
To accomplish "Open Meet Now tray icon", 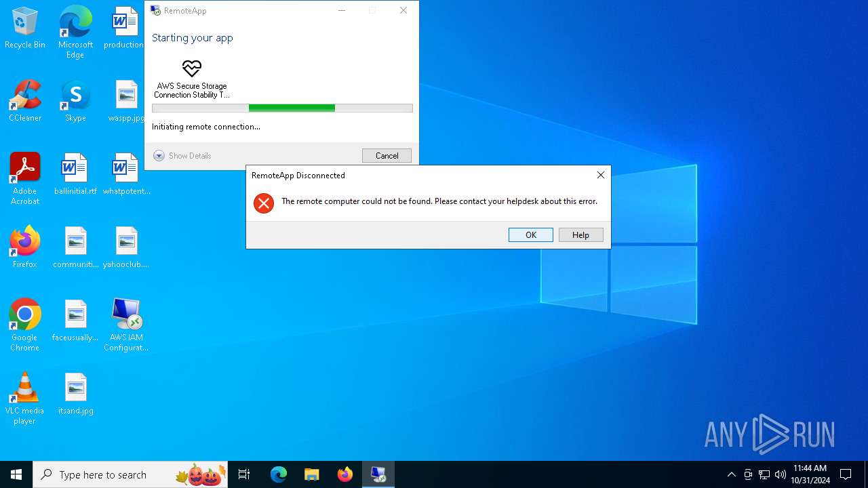I will [x=748, y=474].
